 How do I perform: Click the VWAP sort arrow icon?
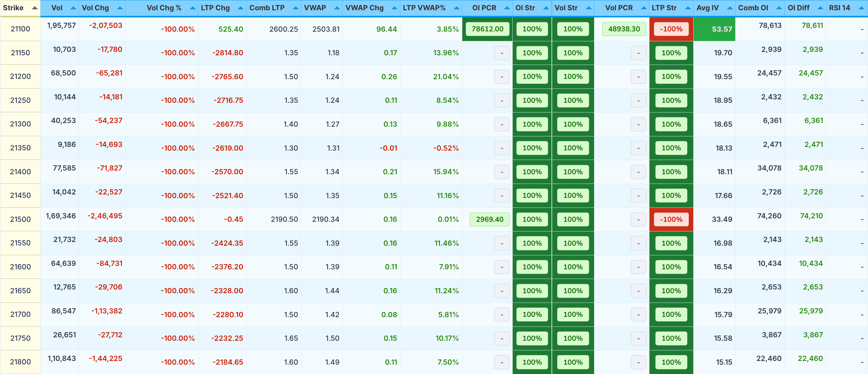click(x=337, y=8)
